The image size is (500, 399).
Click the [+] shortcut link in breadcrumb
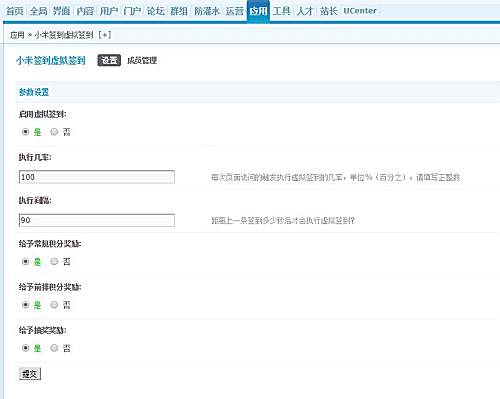(104, 35)
